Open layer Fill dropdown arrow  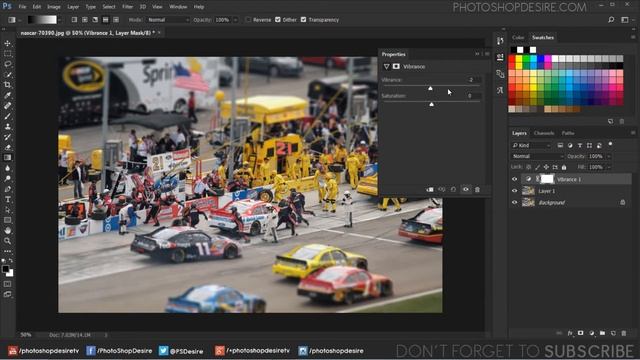609,167
